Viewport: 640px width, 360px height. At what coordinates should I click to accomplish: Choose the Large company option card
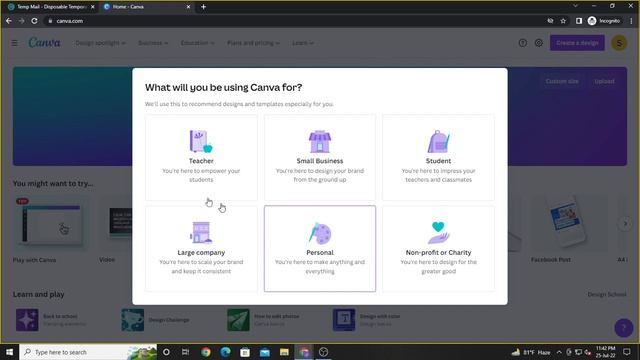(x=201, y=249)
